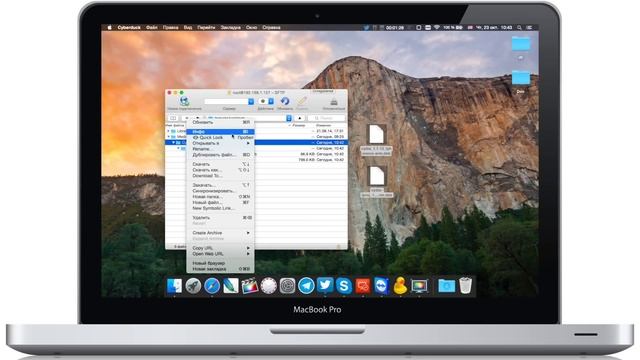
Task: Choose New Symbolic Link… in the context menu
Action: tap(220, 208)
